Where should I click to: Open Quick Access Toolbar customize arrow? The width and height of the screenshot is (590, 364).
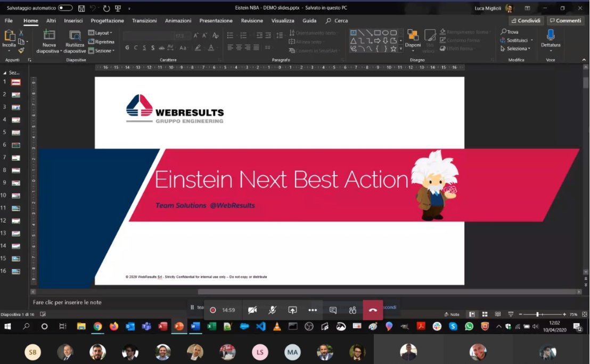129,9
